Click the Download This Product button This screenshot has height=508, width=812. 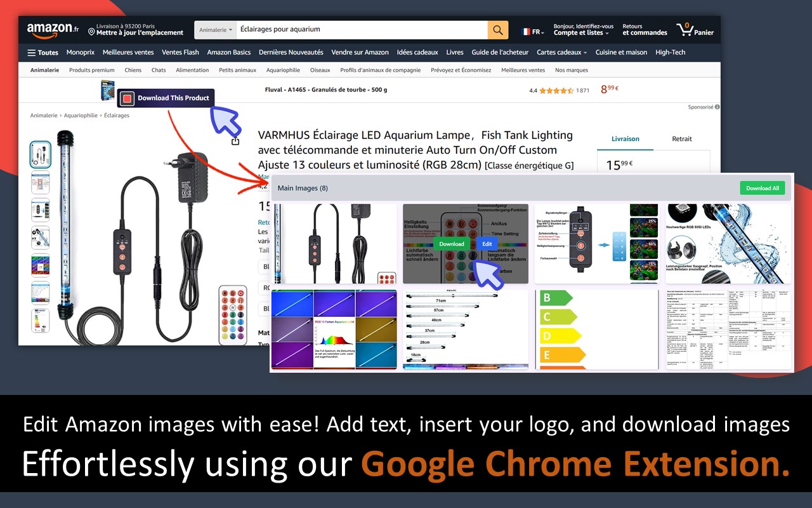point(166,98)
